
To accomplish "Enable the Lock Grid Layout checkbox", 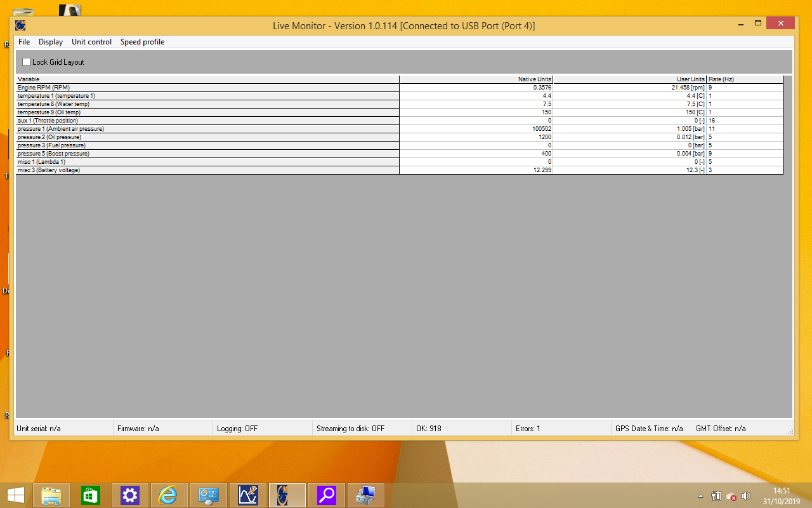I will tap(27, 62).
